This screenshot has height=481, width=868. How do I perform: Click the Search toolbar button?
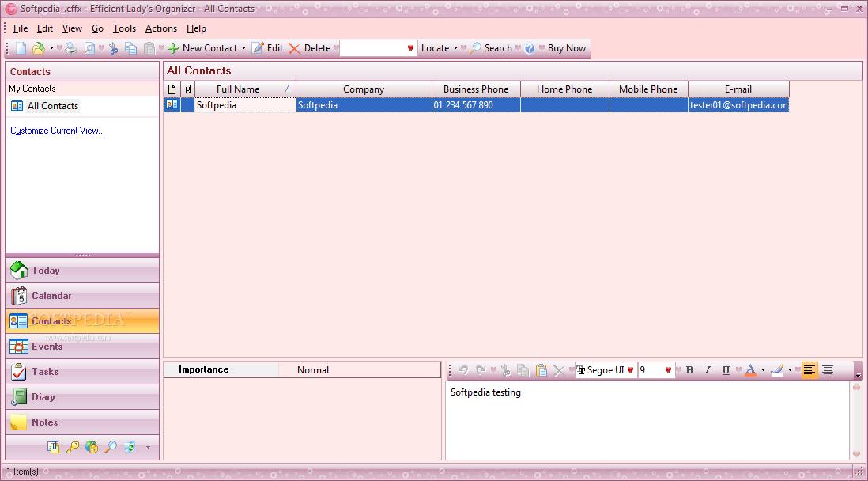click(x=491, y=48)
